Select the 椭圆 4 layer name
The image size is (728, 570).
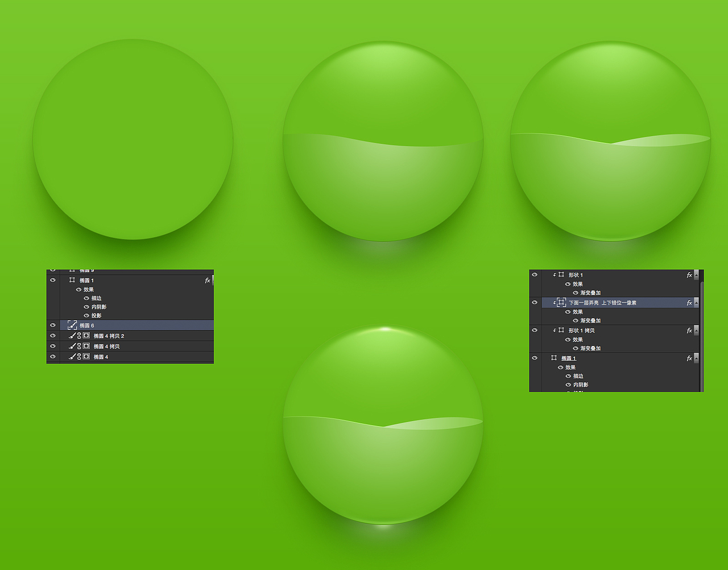101,357
